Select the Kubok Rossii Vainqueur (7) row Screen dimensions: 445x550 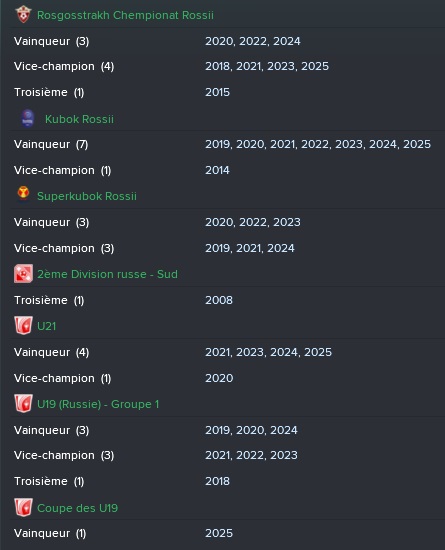(x=227, y=144)
